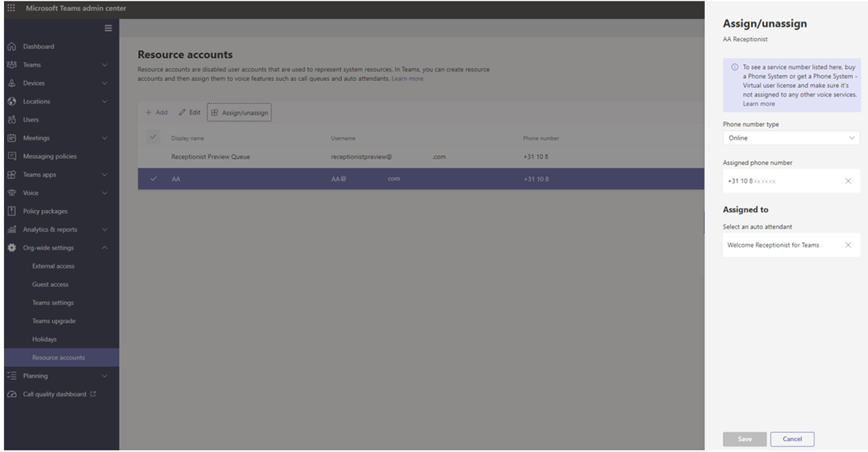The image size is (868, 452).
Task: Remove Welcome Receptionist auto attendant with X
Action: 848,245
